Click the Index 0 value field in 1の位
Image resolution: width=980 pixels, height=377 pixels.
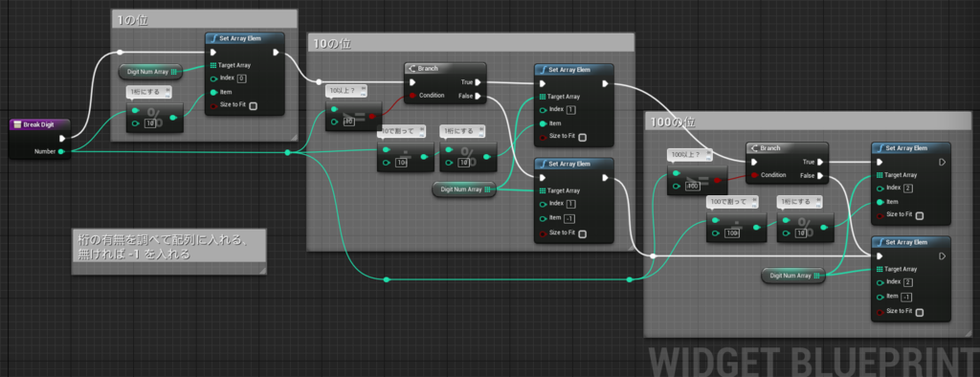[241, 78]
